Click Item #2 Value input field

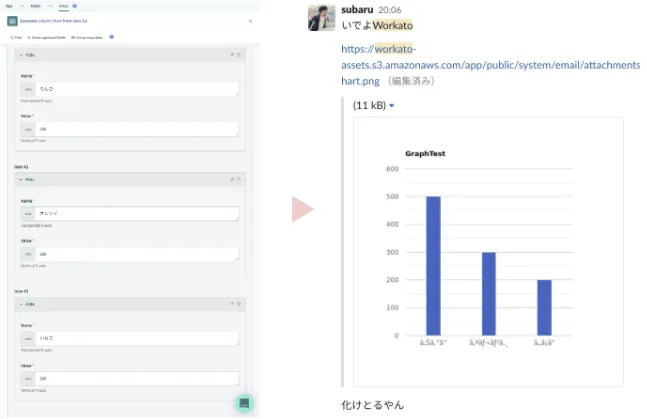coord(137,254)
